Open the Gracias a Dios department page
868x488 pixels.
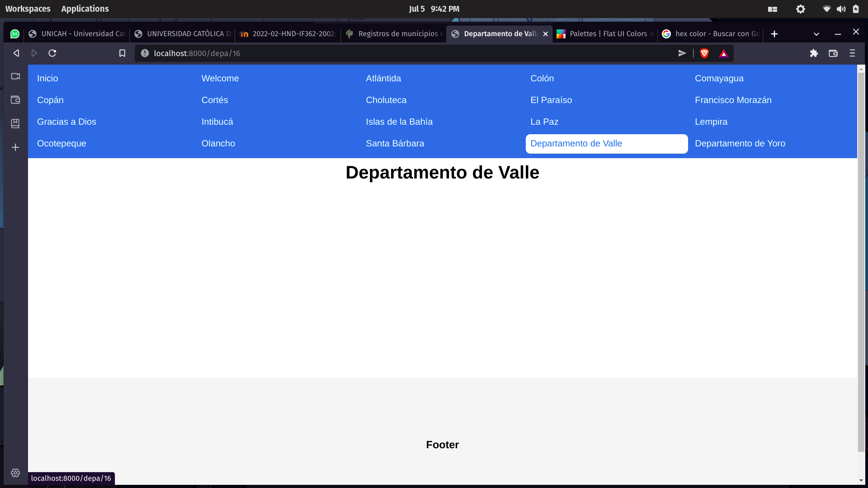(x=66, y=122)
